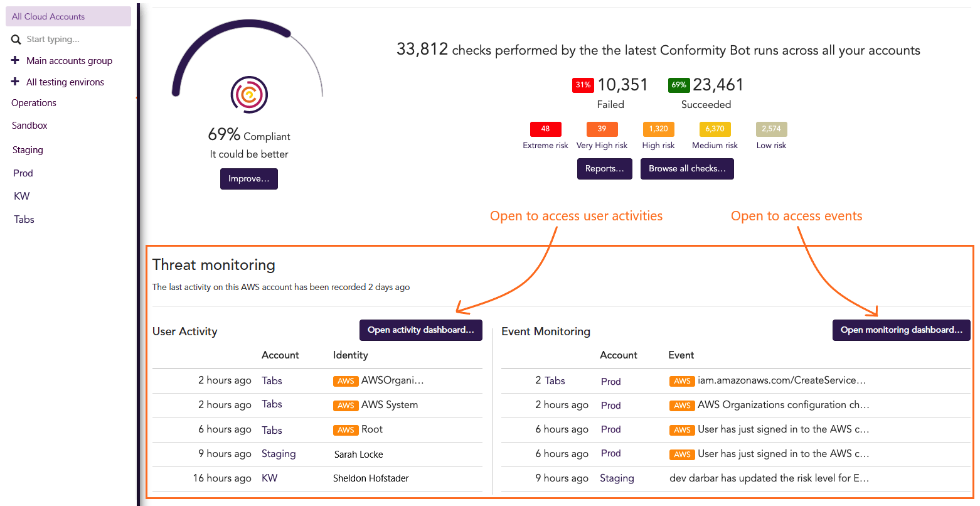Open activity dashboard button
The height and width of the screenshot is (506, 980).
[421, 330]
